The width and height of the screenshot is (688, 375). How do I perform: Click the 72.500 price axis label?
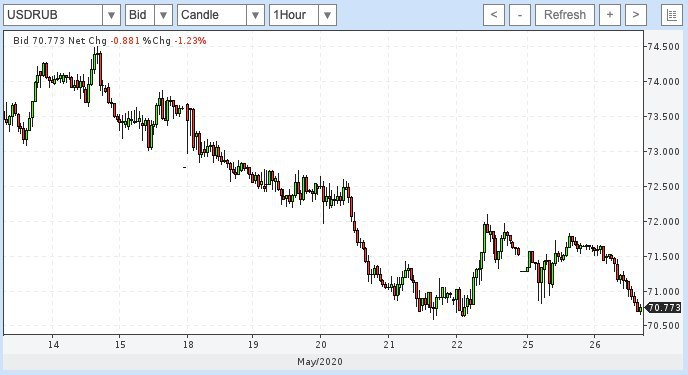663,187
